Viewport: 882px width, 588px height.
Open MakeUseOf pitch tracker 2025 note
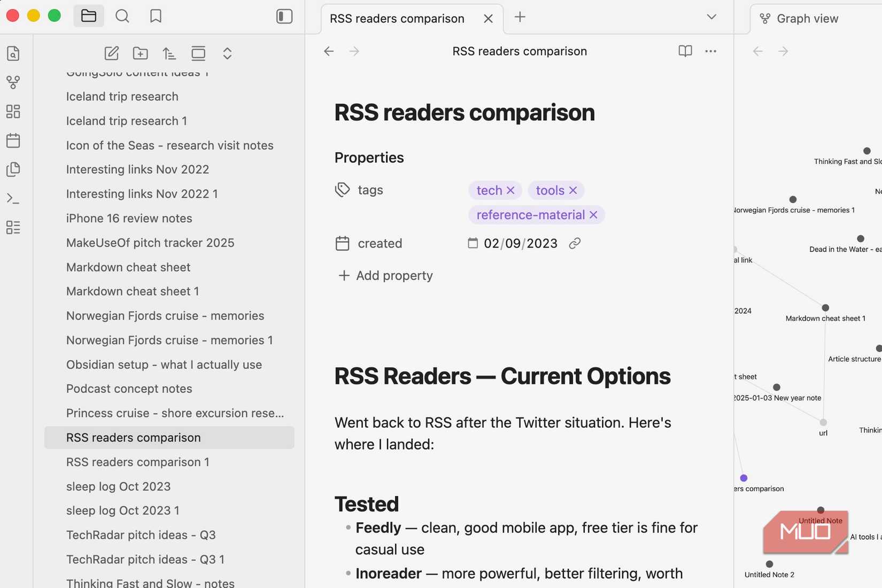tap(150, 243)
